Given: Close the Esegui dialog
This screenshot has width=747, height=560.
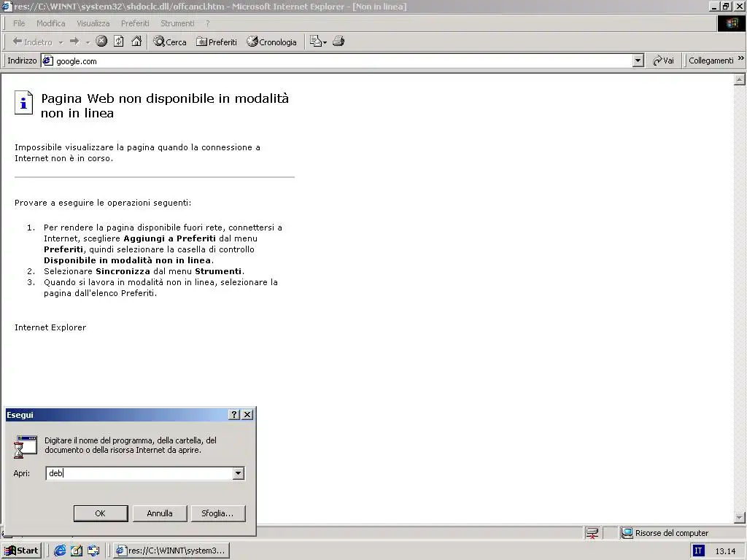Looking at the screenshot, I should [247, 415].
